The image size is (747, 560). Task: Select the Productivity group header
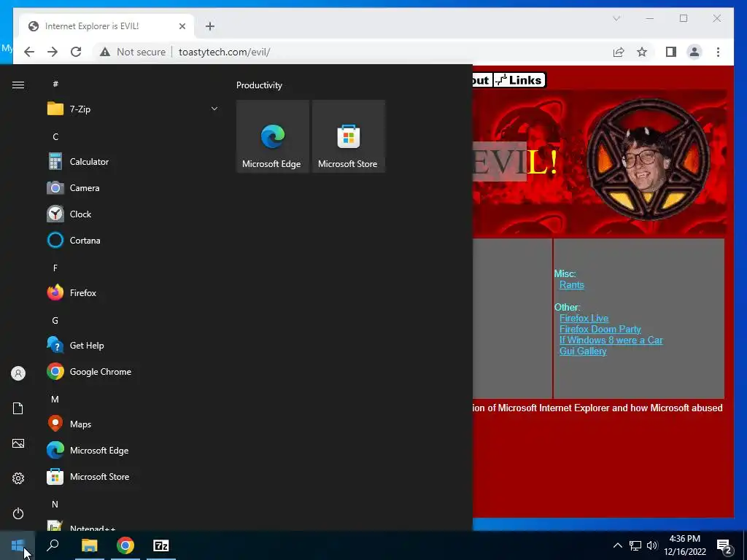coord(259,85)
